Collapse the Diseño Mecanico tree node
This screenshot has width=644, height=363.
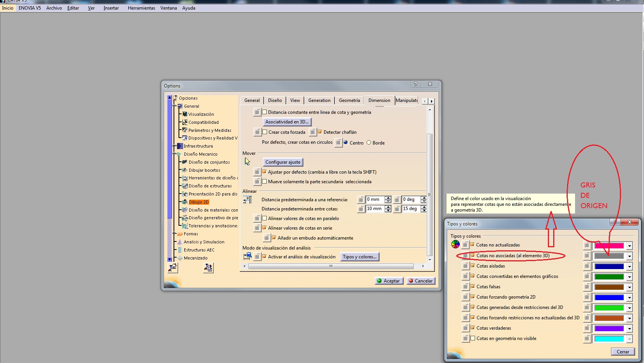coord(175,154)
